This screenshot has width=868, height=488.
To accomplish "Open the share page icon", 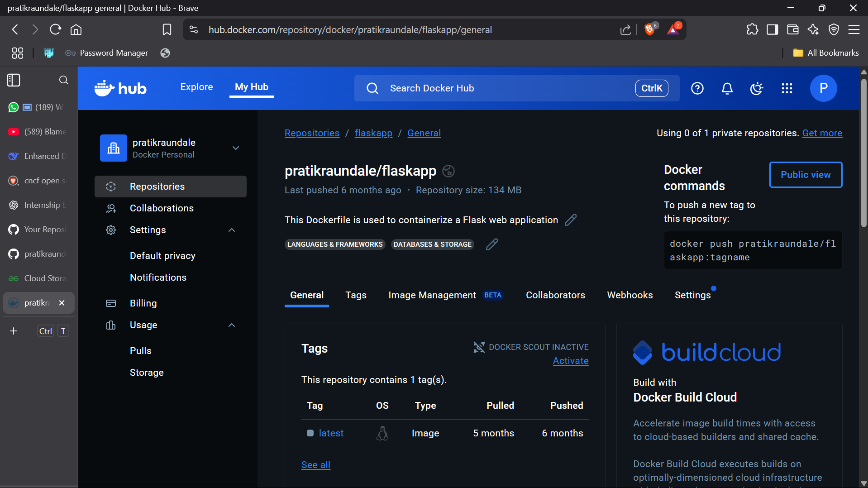I will point(625,30).
